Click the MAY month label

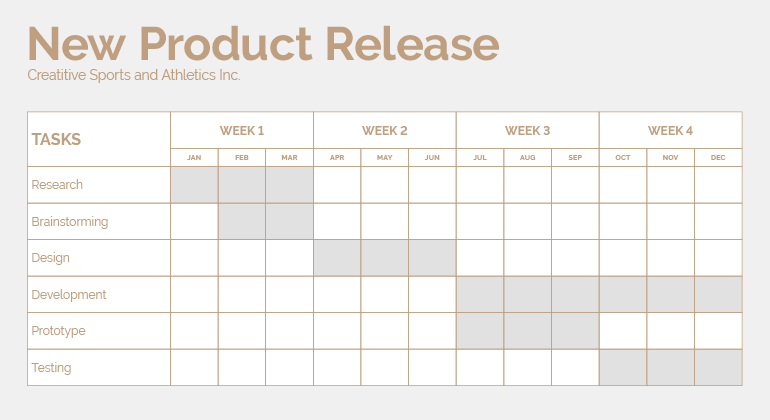click(x=385, y=158)
